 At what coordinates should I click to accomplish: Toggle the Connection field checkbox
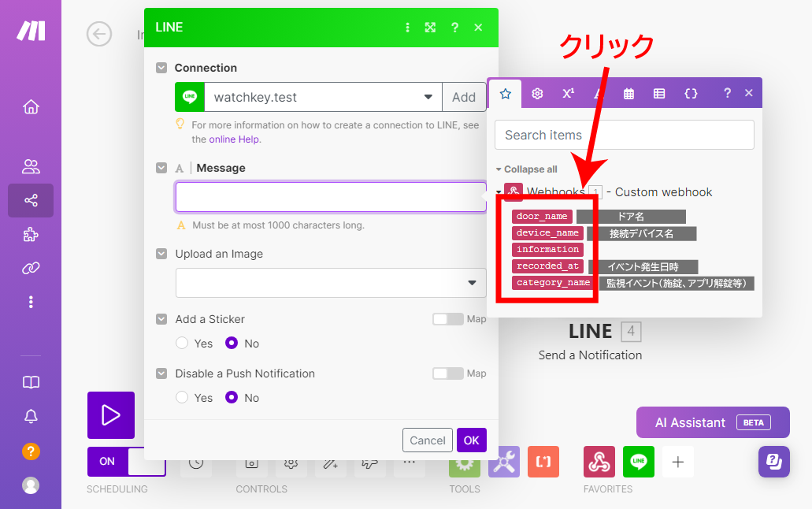(x=161, y=68)
